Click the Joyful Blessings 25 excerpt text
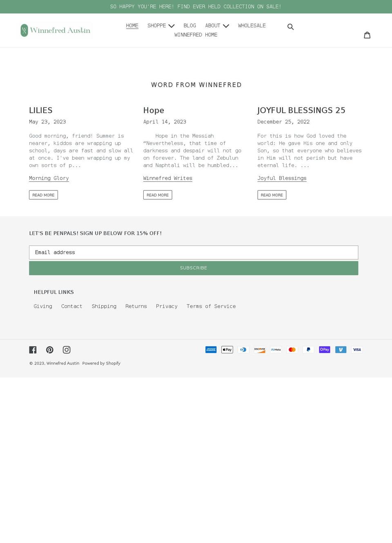The image size is (392, 543). (x=310, y=151)
